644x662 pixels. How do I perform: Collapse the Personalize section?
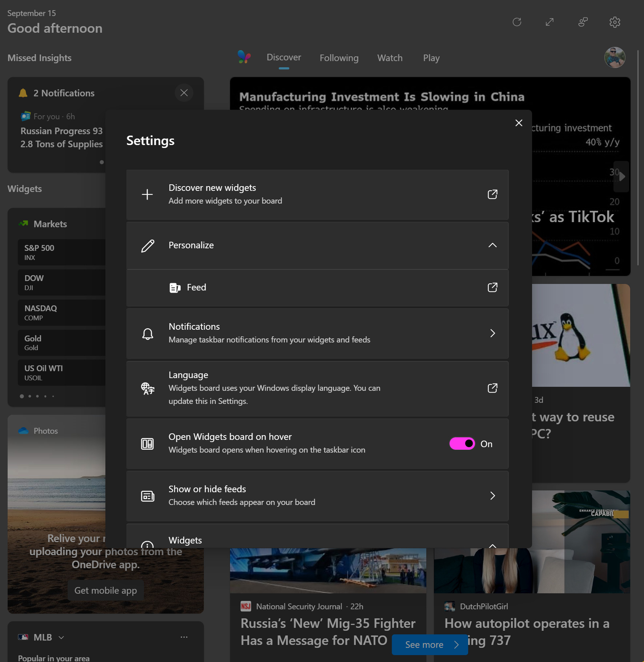pos(492,245)
